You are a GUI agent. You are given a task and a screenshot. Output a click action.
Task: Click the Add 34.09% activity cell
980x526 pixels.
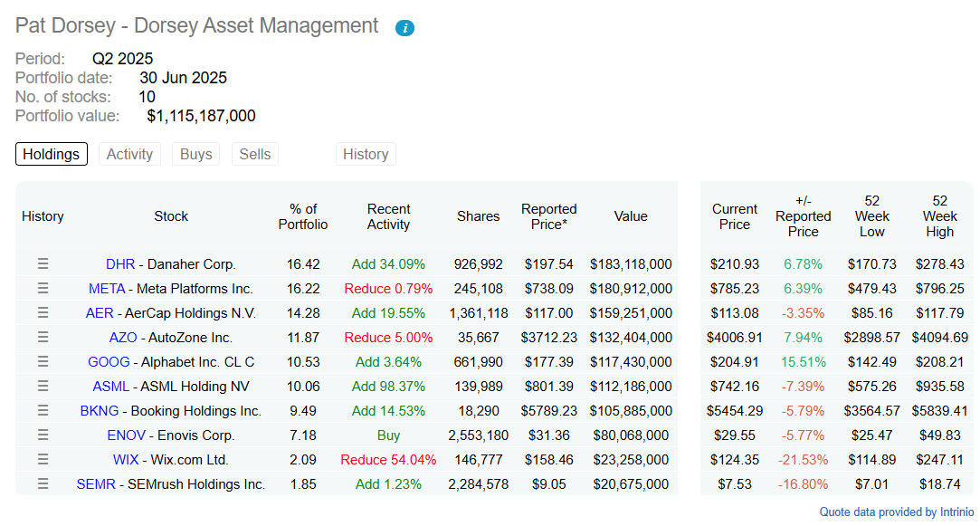point(388,264)
